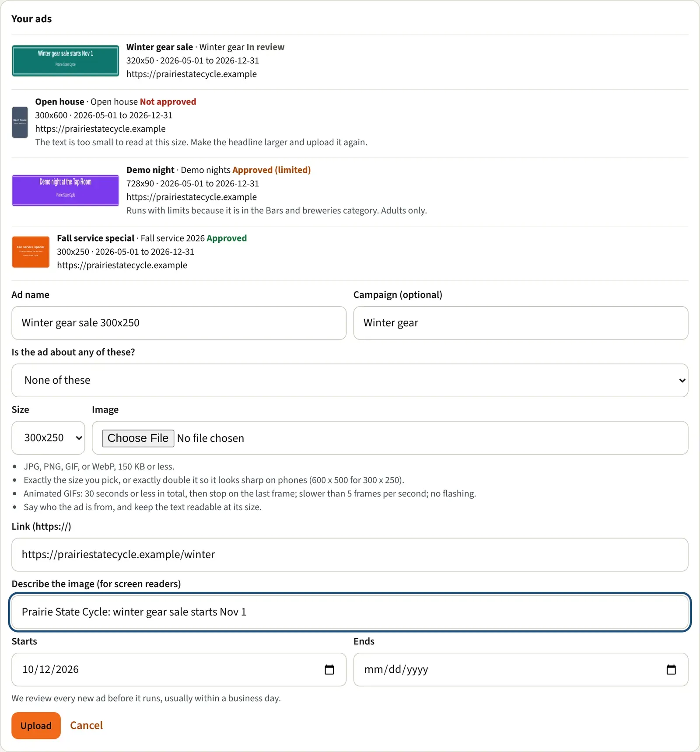Click the 'We review every new ad' notice
Viewport: 700px width, 752px height.
146,698
